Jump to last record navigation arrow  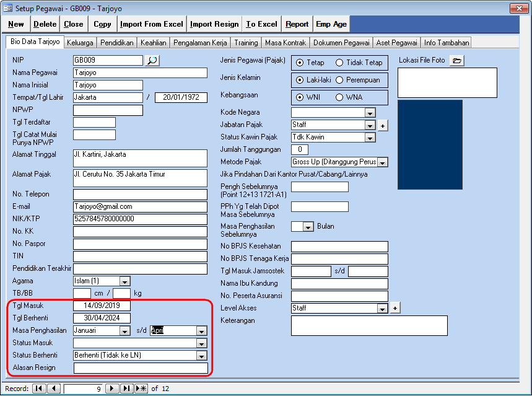[x=126, y=389]
